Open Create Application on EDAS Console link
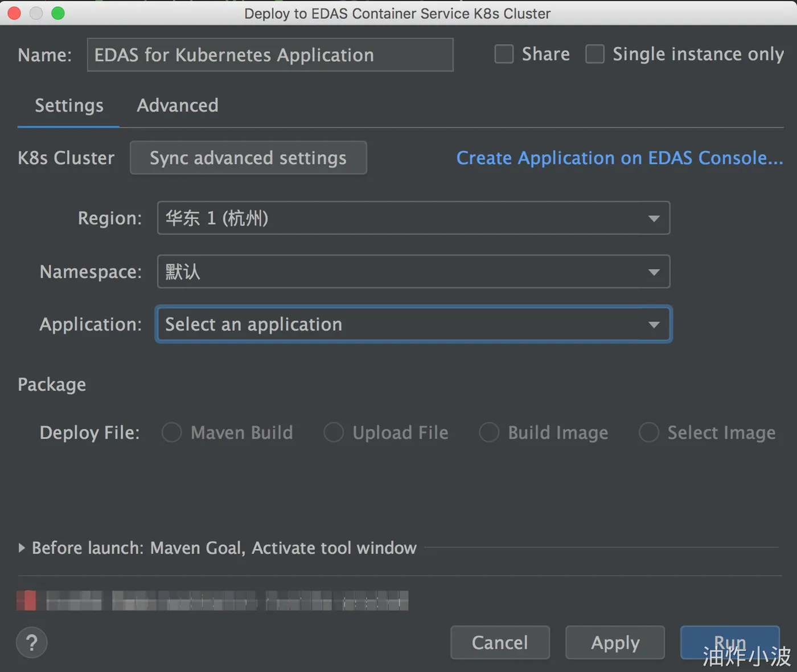 (x=620, y=158)
